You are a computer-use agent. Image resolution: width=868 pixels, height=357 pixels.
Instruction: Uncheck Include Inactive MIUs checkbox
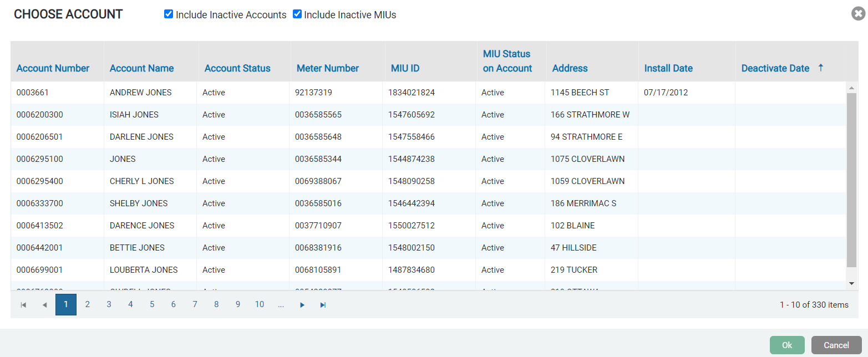[x=297, y=14]
